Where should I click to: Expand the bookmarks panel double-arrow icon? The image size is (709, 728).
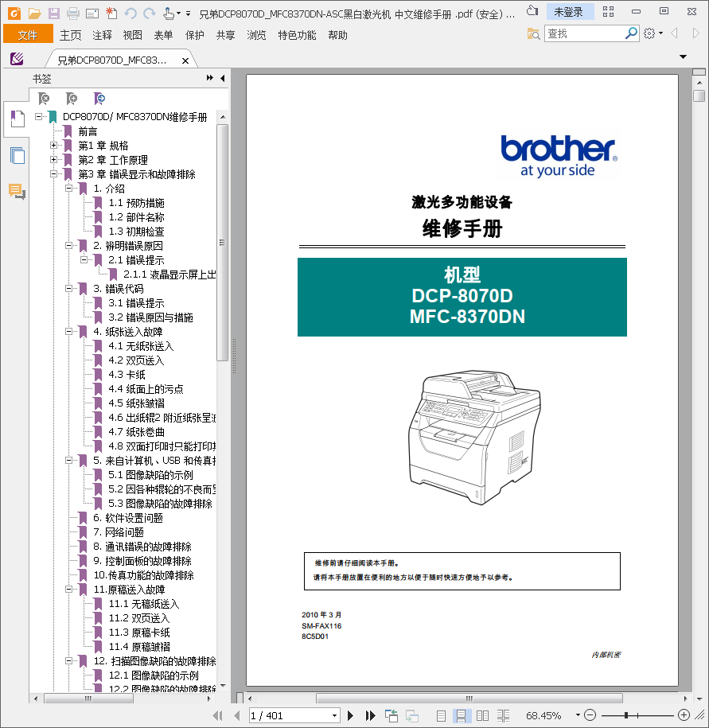click(210, 78)
